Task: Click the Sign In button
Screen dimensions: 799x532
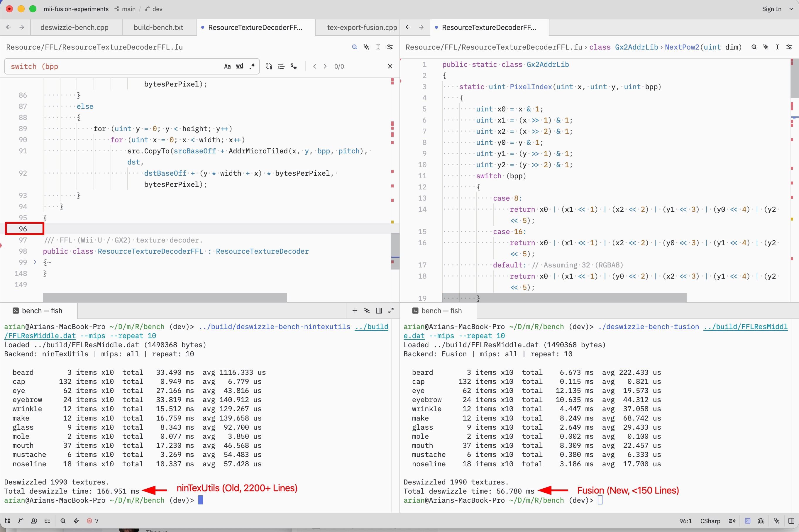Action: (771, 9)
